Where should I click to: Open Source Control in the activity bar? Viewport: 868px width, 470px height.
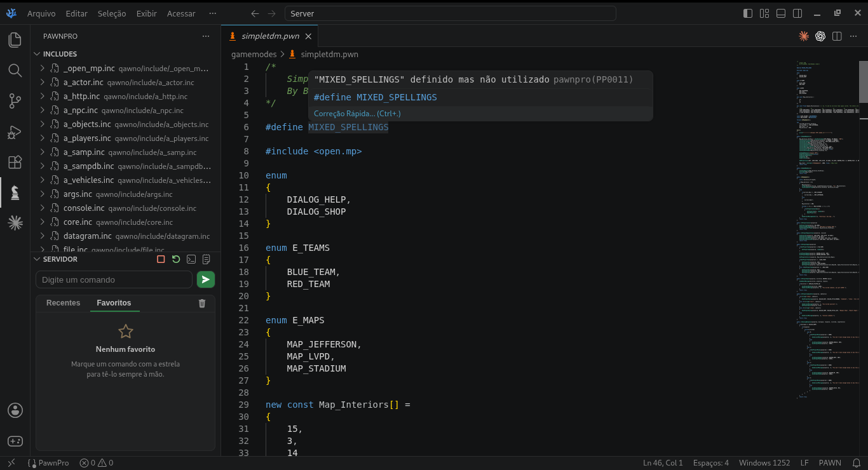point(15,100)
